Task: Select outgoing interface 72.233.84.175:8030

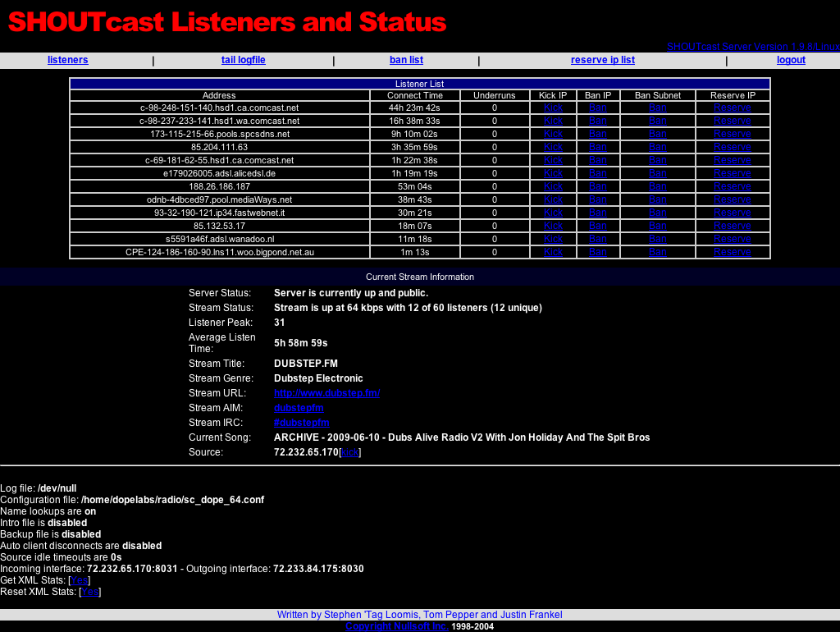Action: tap(318, 569)
